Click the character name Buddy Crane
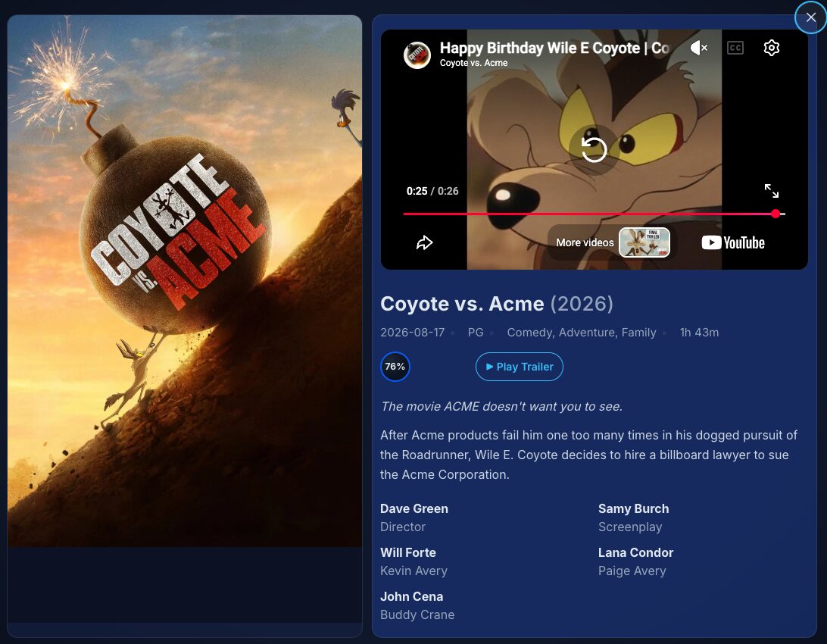This screenshot has height=644, width=827. point(417,614)
